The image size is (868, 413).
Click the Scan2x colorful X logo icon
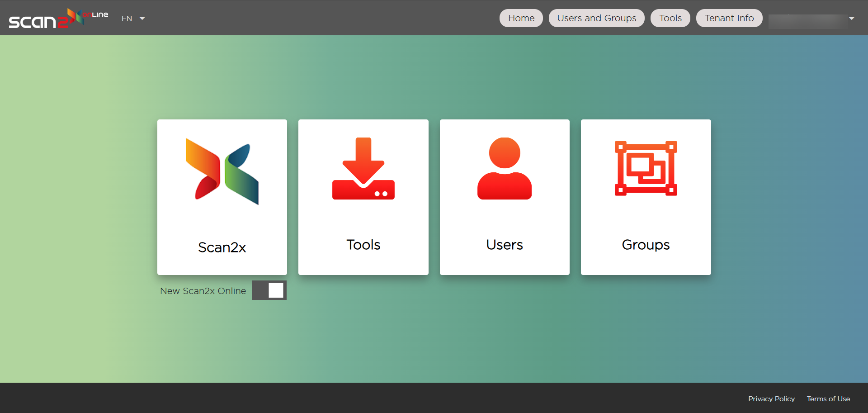[222, 172]
